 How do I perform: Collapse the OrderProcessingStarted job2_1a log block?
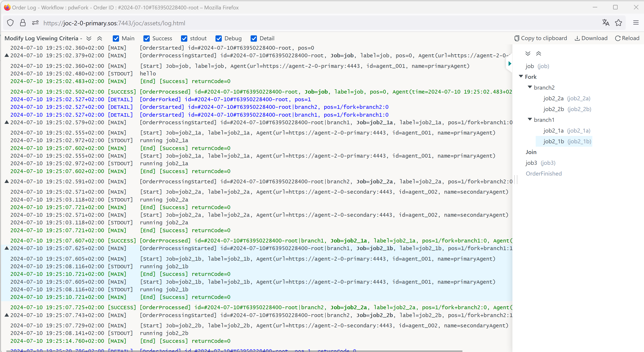(x=7, y=122)
